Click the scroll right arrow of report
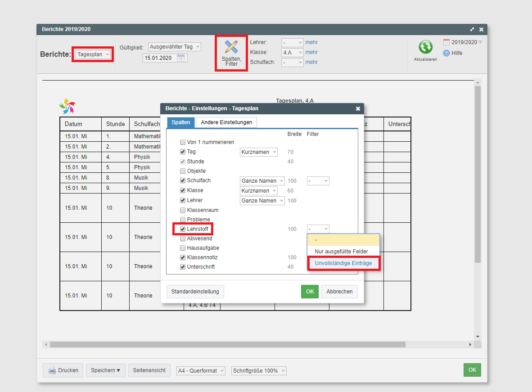This screenshot has width=532, height=392. 470,344
